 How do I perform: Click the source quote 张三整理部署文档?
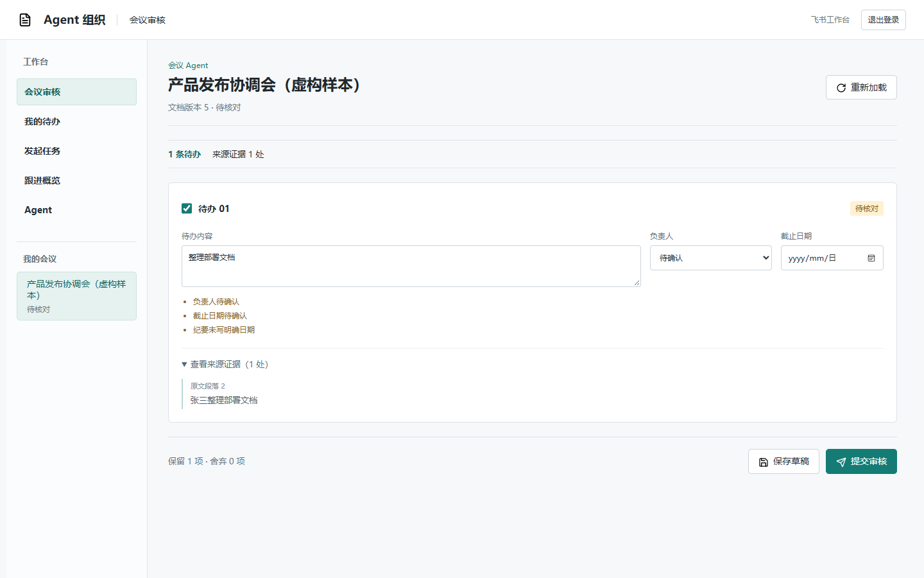224,400
